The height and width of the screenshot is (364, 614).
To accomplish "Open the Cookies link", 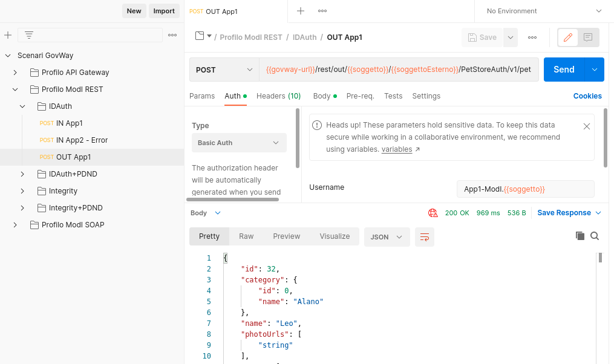I will point(587,96).
